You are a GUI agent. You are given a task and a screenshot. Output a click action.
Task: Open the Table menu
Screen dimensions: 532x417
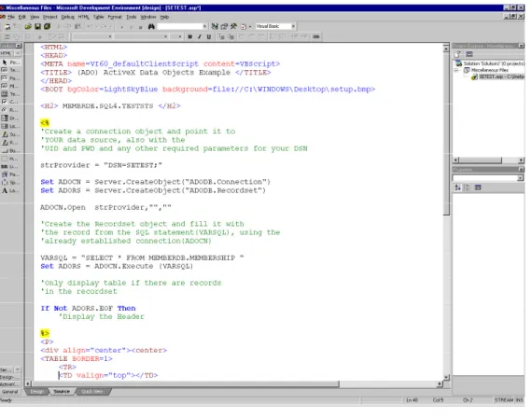(x=98, y=17)
